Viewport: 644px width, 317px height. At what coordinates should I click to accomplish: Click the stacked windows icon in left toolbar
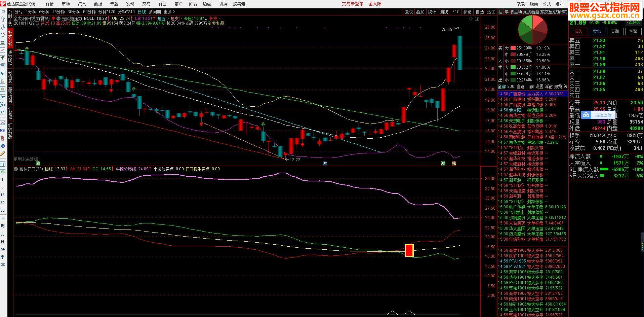pyautogui.click(x=3, y=66)
